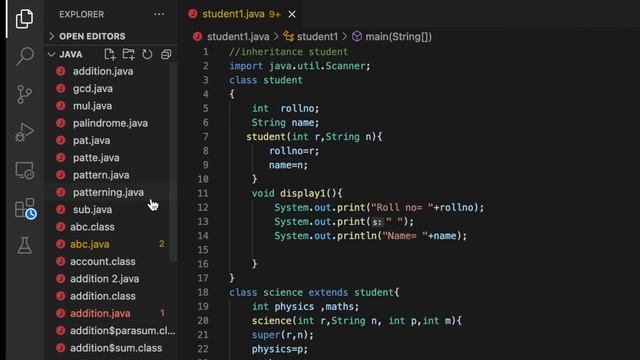Open Explorer more actions ellipsis
Image resolution: width=640 pixels, height=360 pixels.
click(x=159, y=14)
